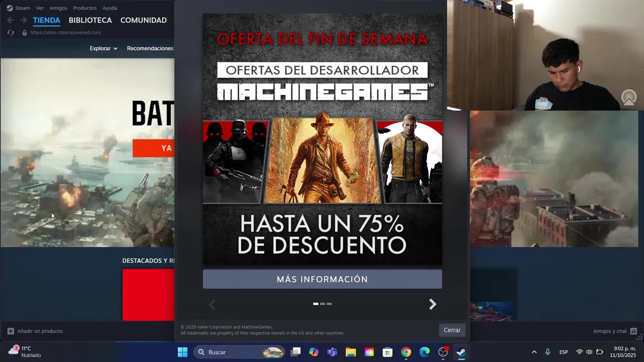Reload the store page

(11, 33)
